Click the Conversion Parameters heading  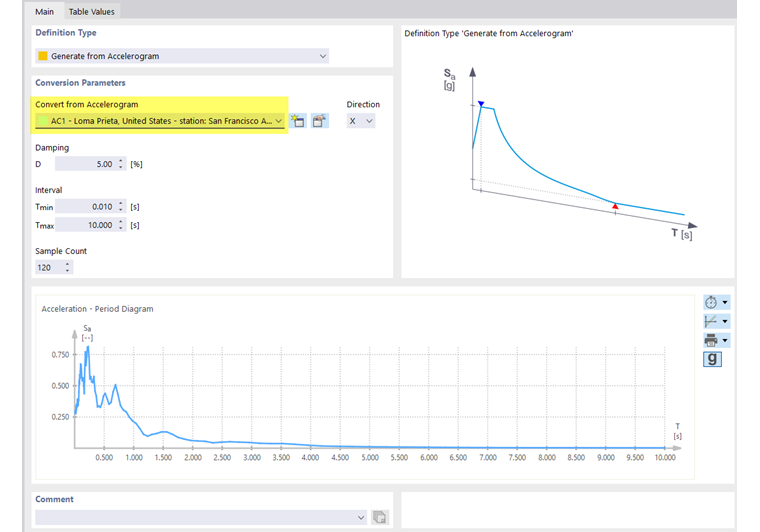[x=80, y=83]
